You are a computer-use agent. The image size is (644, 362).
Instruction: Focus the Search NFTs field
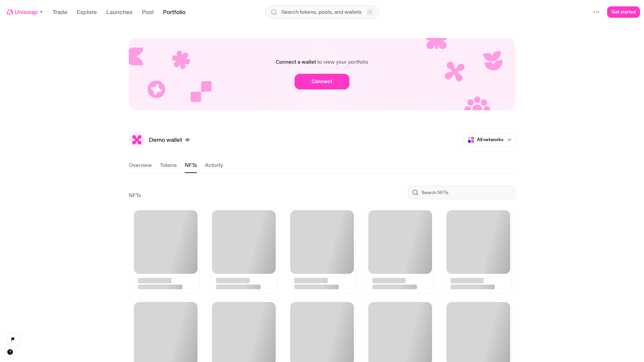pos(462,192)
